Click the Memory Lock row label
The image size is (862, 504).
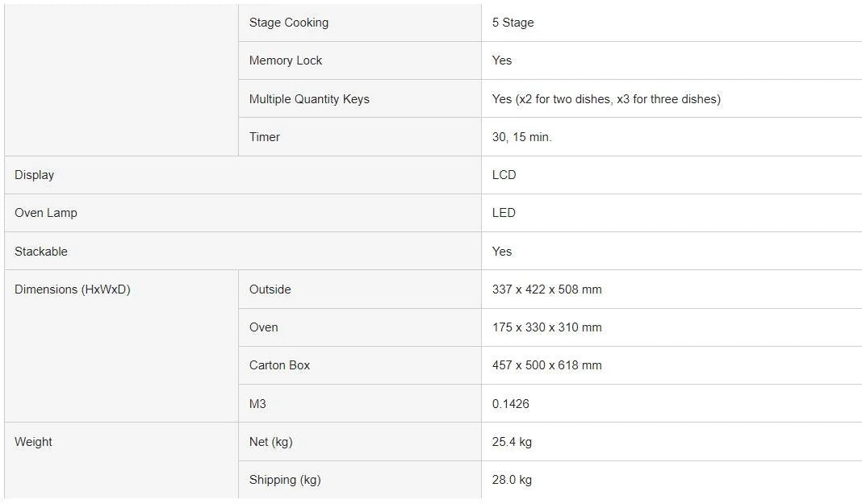point(286,60)
